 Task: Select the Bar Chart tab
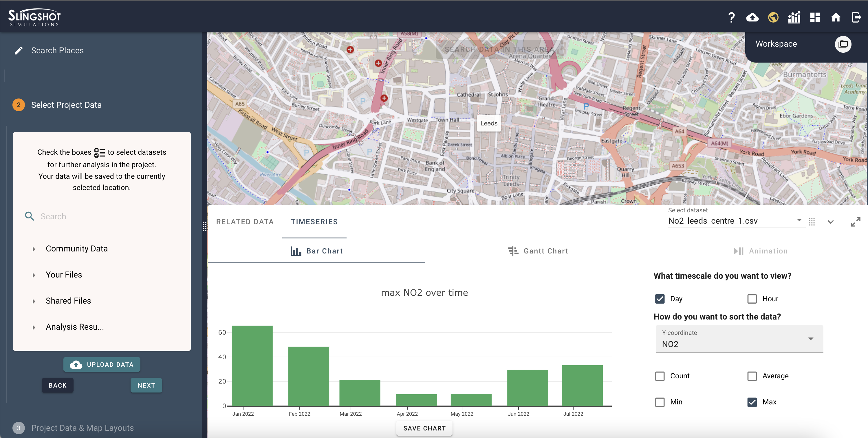317,251
